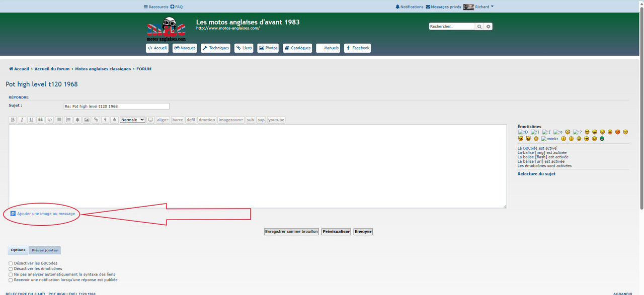644x295 pixels.
Task: Click into the Sujet subject field
Action: [116, 107]
